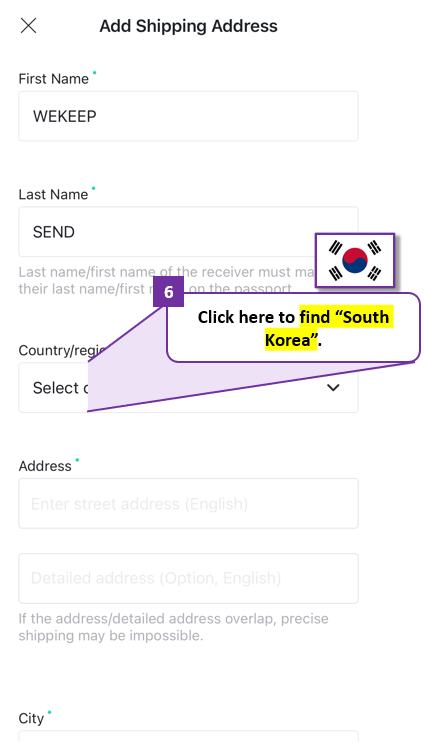Expand the Country/region chevron arrow
426x753 pixels.
click(333, 388)
